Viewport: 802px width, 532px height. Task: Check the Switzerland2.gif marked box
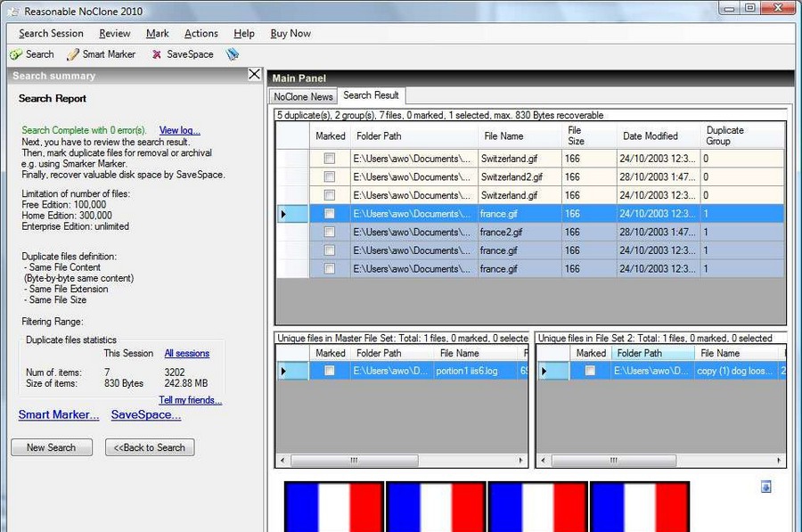click(x=330, y=177)
